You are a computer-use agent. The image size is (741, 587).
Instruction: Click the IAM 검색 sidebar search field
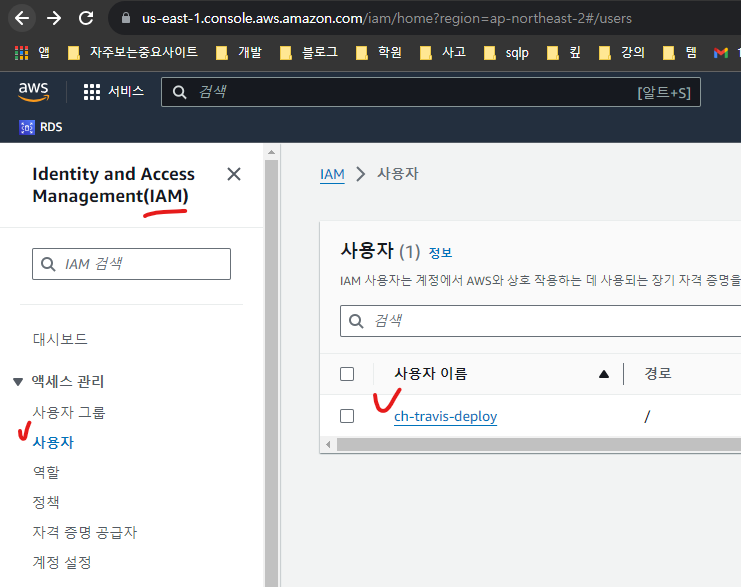(131, 264)
